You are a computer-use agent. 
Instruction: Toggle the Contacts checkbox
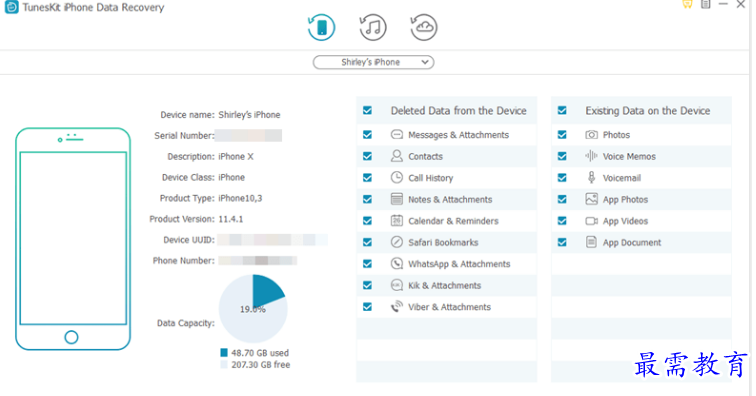(x=367, y=156)
